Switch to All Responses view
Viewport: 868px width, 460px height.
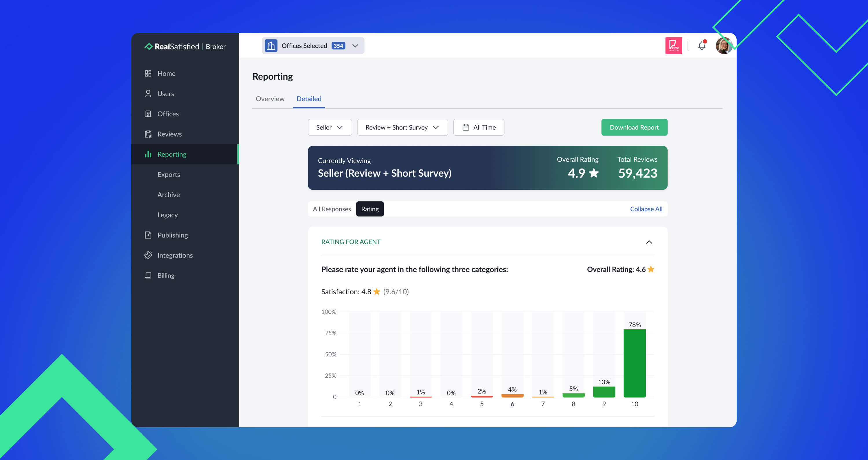point(332,209)
